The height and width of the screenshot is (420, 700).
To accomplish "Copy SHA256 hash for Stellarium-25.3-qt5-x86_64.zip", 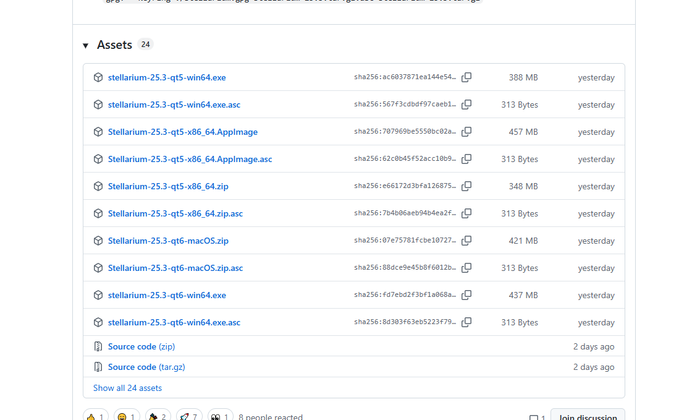I will (x=467, y=186).
